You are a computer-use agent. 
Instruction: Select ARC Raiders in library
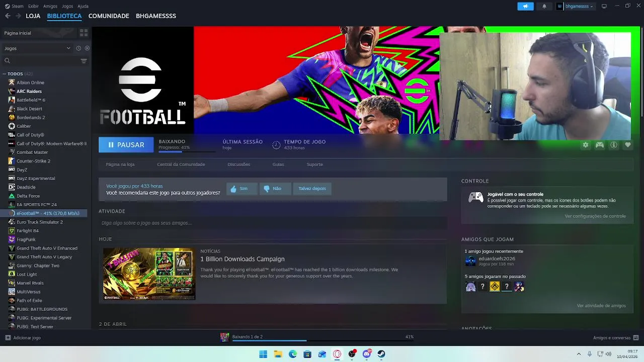coord(29,92)
